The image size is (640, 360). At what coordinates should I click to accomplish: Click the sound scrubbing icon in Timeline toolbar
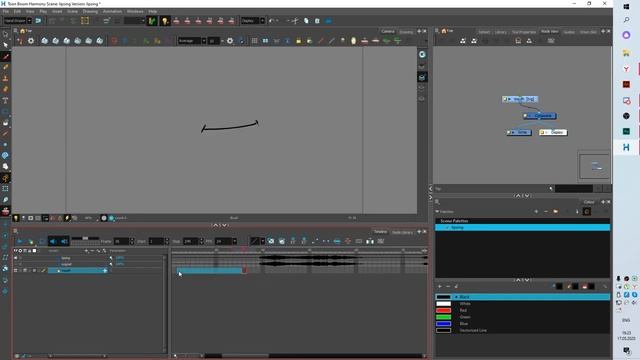[x=64, y=242]
